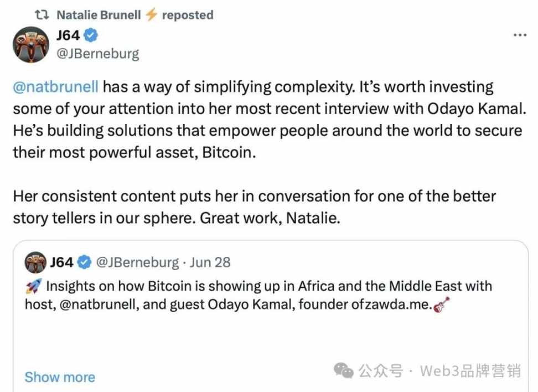Open the @natbrunell mention link
The image size is (538, 392).
(55, 86)
